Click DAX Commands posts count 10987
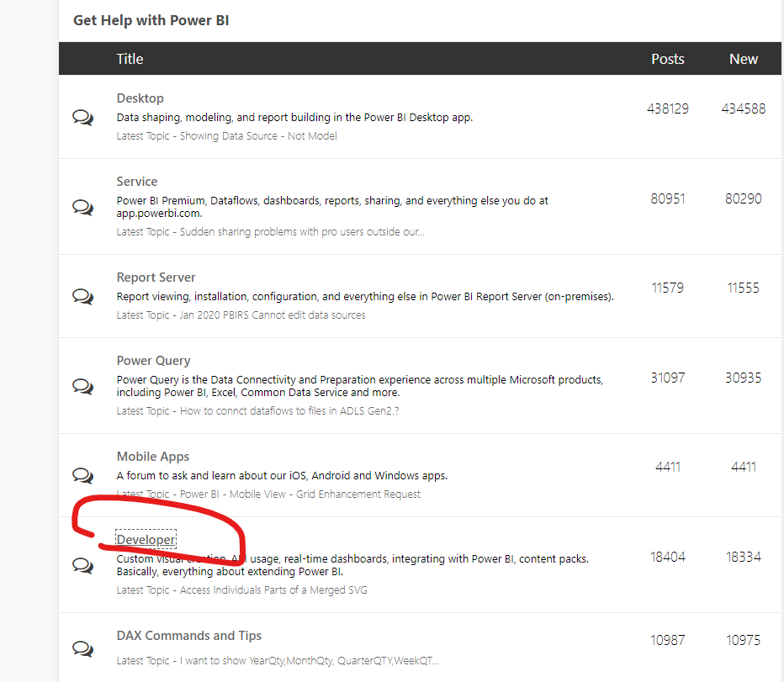This screenshot has height=682, width=784. click(x=668, y=640)
